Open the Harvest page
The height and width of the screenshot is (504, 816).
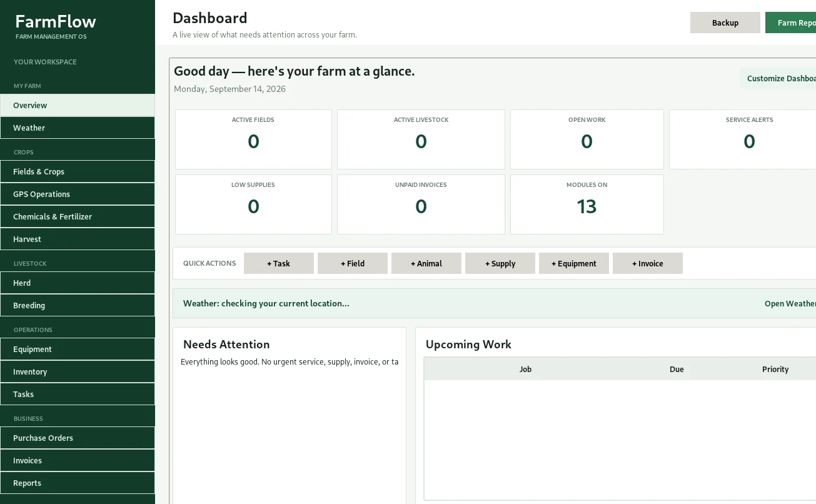[78, 239]
